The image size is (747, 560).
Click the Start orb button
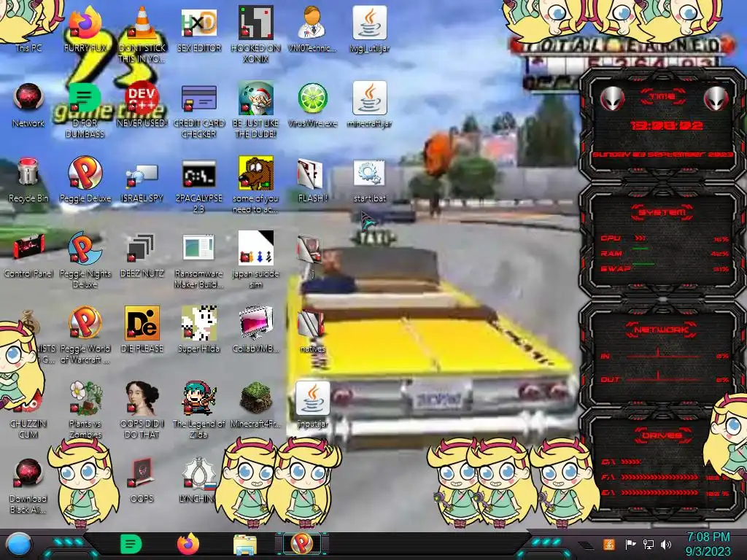19,545
